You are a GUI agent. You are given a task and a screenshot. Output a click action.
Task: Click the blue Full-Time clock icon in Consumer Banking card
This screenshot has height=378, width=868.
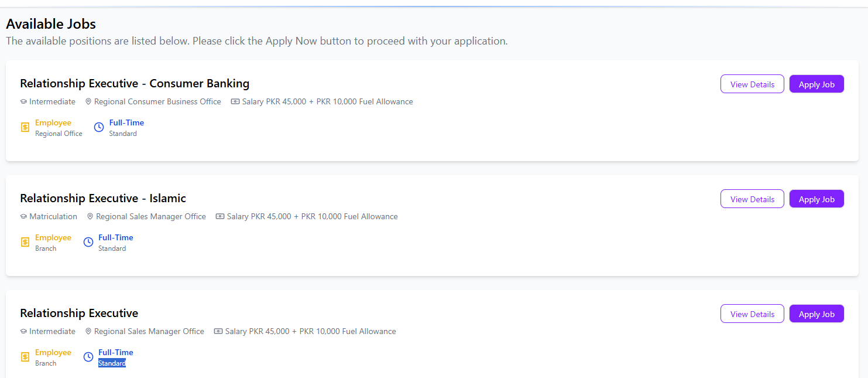(99, 127)
